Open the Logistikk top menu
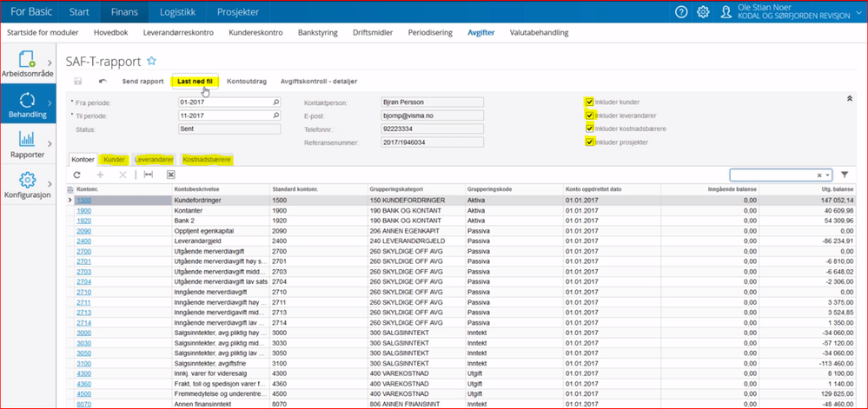The width and height of the screenshot is (868, 409). click(x=177, y=12)
